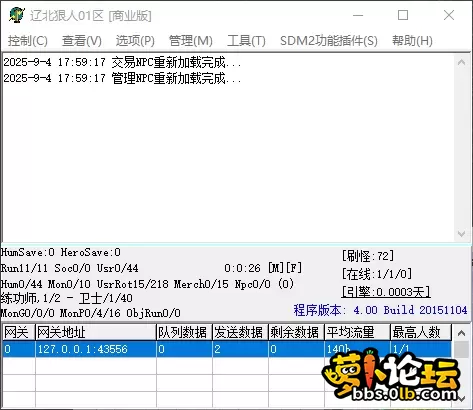Image resolution: width=473 pixels, height=410 pixels.
Task: Select the 剩余数据 cell in gateway row
Action: (x=296, y=349)
